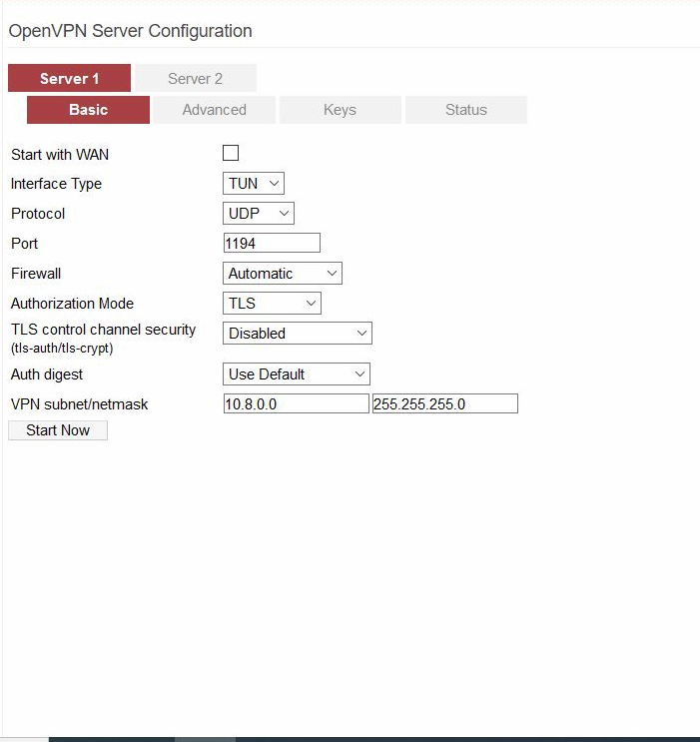This screenshot has width=700, height=742.
Task: Open TLS control channel security dropdown
Action: pyautogui.click(x=297, y=334)
